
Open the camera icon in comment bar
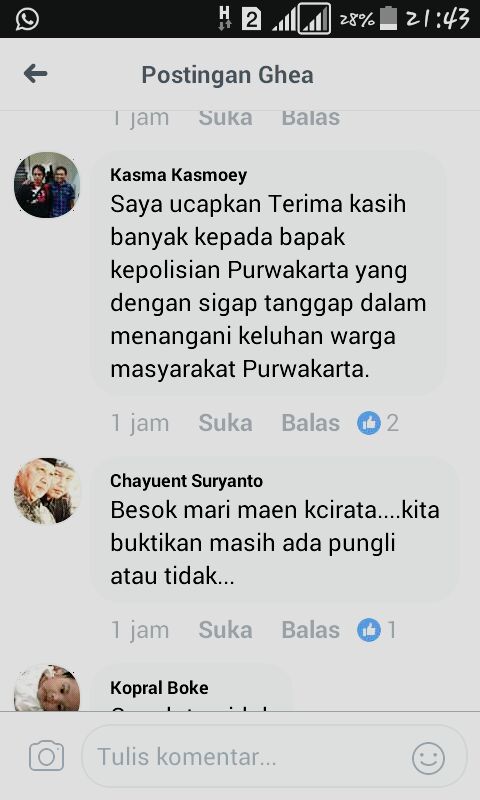pos(46,756)
